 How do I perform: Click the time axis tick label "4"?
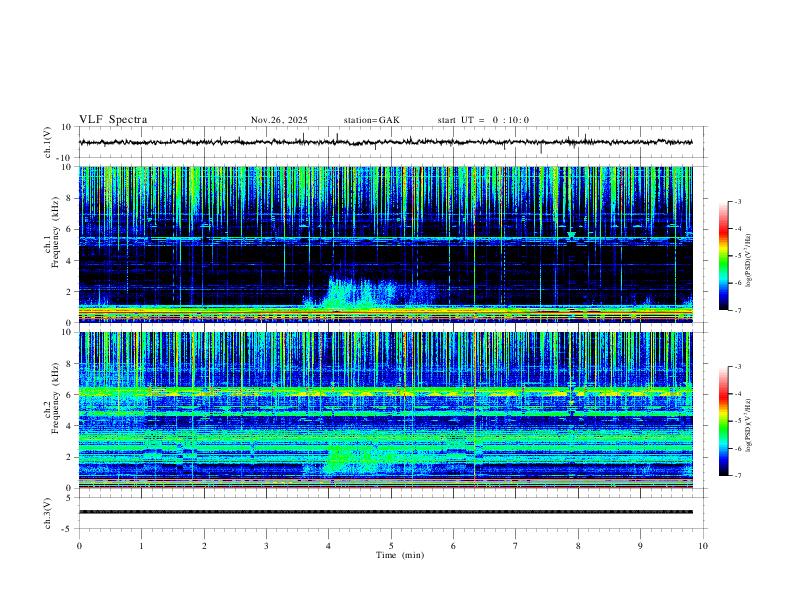pos(329,546)
